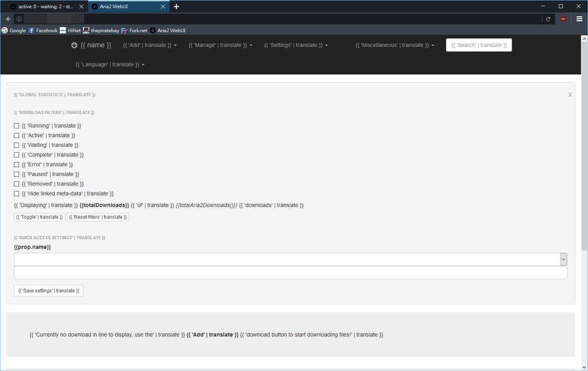Image resolution: width=588 pixels, height=371 pixels.
Task: Click the download arrow icon beside {{ name }}
Action: pyautogui.click(x=74, y=45)
